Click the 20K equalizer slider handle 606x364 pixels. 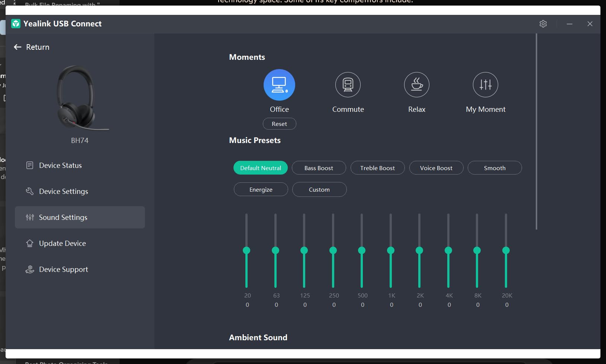(506, 250)
